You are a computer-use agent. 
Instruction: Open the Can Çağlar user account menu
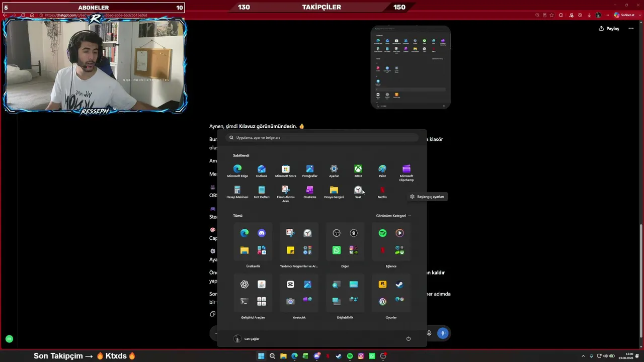point(247,339)
